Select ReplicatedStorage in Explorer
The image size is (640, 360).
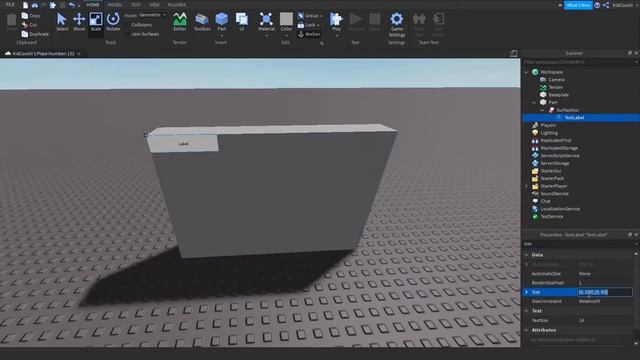(559, 148)
